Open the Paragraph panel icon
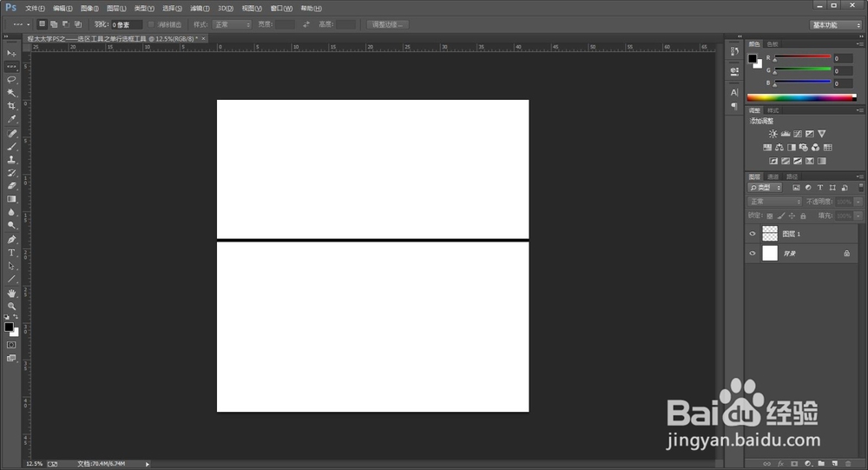The image size is (868, 470). tap(734, 106)
